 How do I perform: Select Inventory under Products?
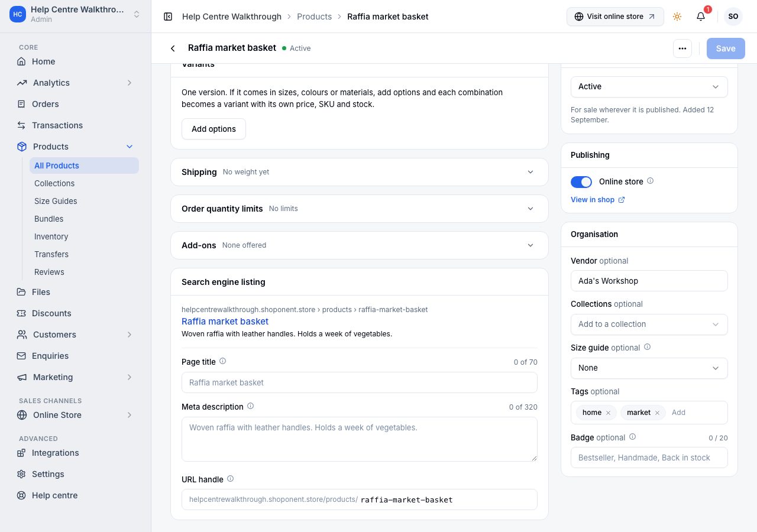84,236
